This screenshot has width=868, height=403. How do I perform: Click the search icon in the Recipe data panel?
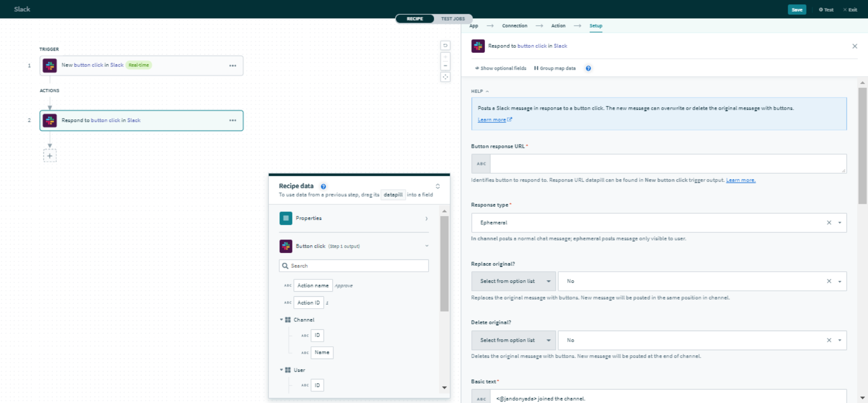tap(285, 265)
